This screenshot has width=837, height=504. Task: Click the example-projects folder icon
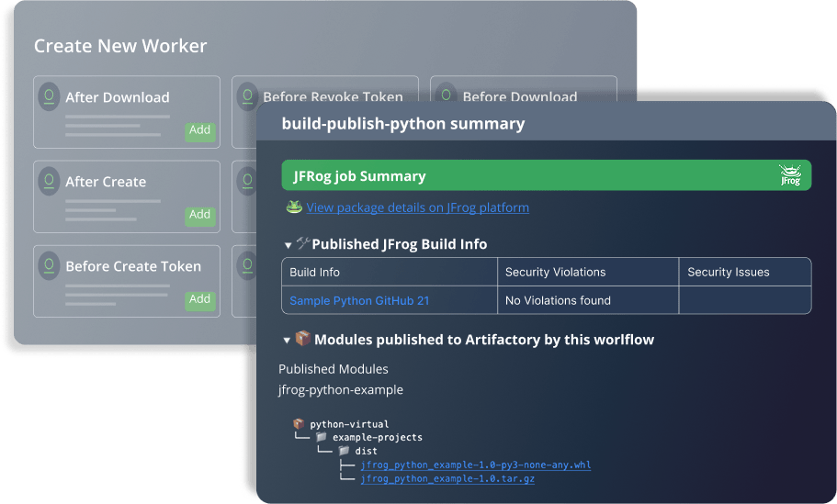coord(321,437)
